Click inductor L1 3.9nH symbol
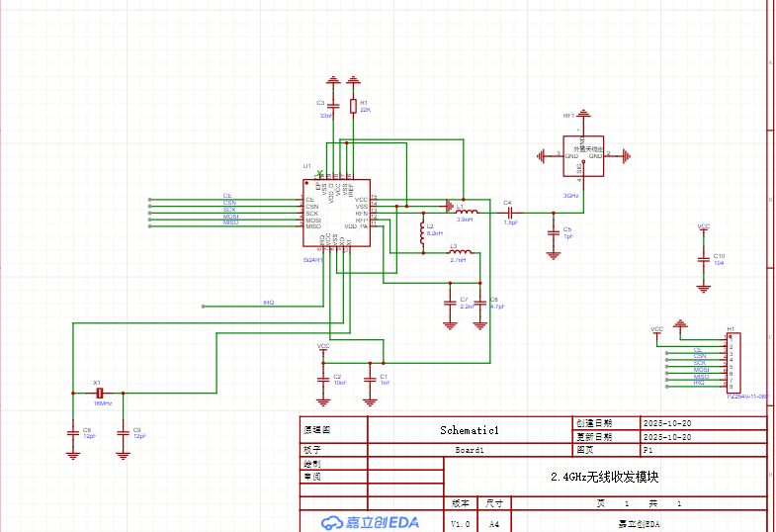Viewport: 776px width, 532px height. tap(467, 212)
